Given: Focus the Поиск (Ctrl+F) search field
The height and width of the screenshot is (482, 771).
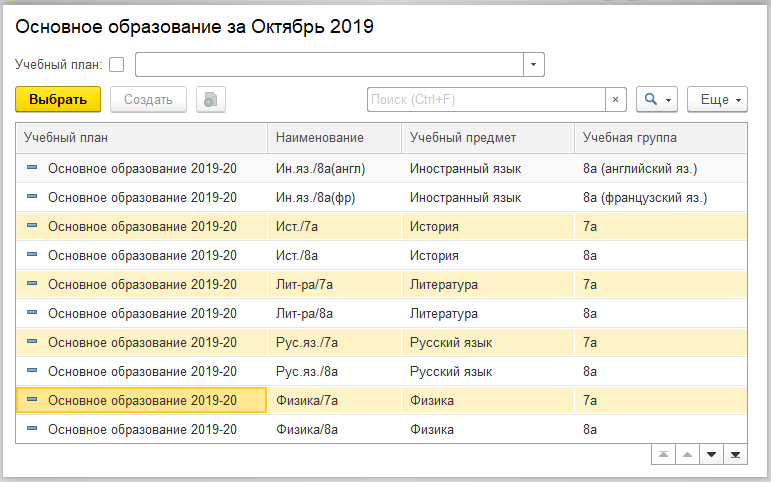Looking at the screenshot, I should point(486,99).
